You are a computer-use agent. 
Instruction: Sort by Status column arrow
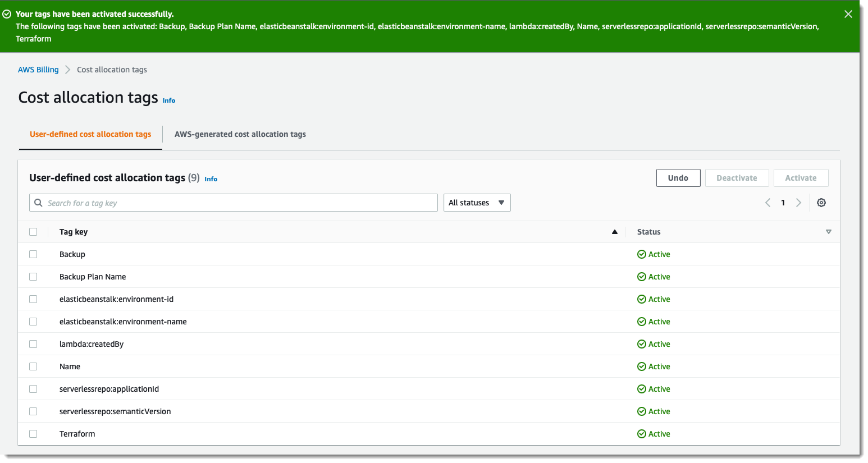coord(829,232)
